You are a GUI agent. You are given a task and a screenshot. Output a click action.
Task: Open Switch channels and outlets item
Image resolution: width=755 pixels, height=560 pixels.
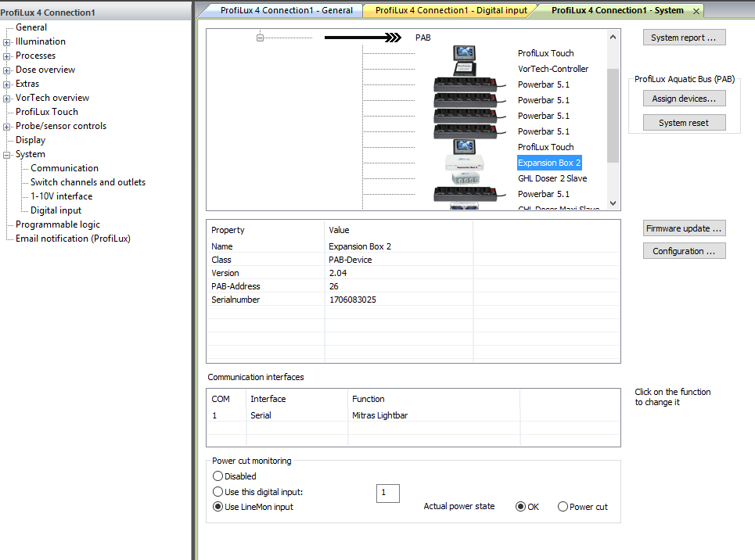88,182
